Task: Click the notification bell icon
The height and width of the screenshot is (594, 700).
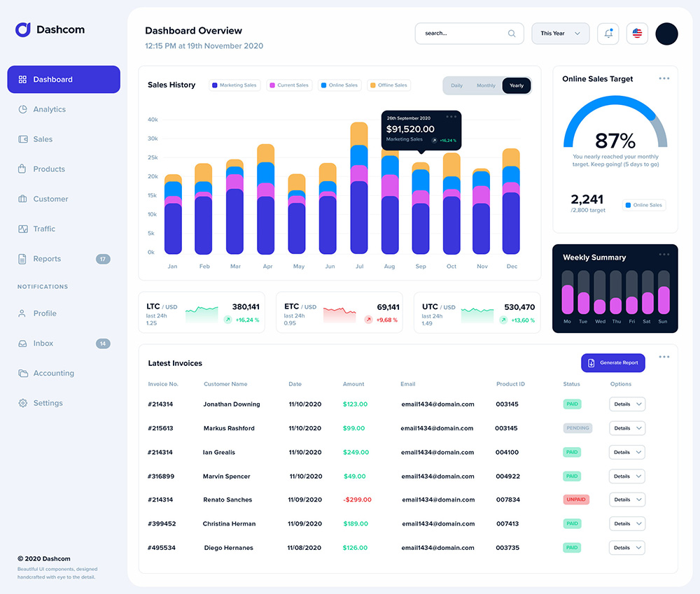Action: tap(608, 34)
